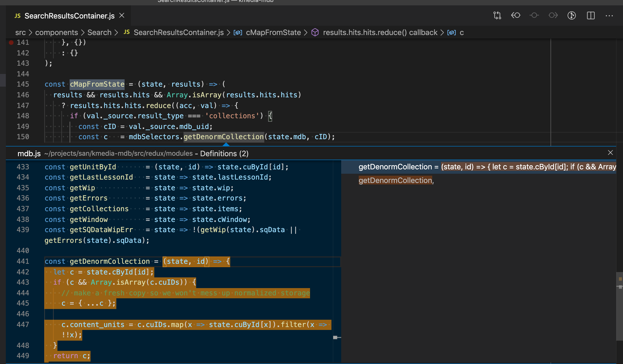Select the SearchResultsContainer.js tab

pos(69,16)
